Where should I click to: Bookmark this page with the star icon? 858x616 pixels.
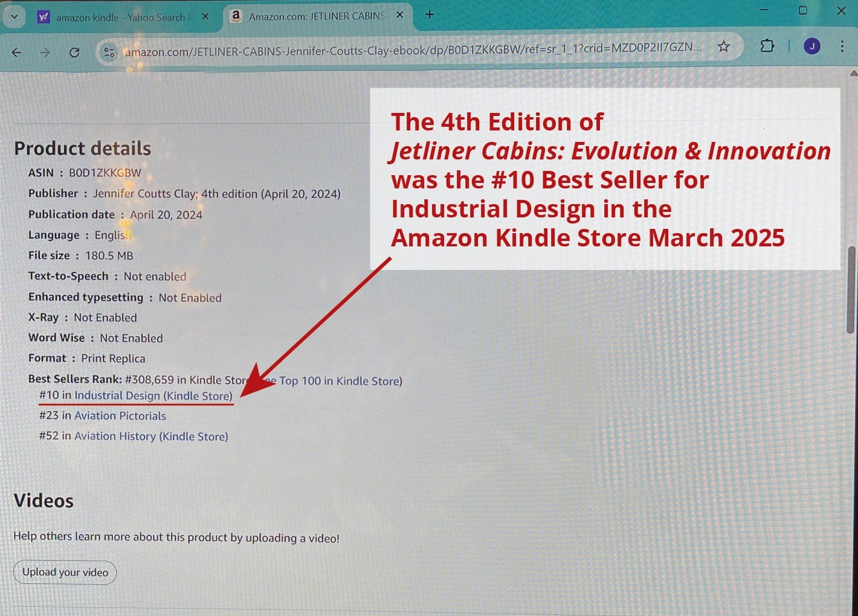(x=723, y=47)
